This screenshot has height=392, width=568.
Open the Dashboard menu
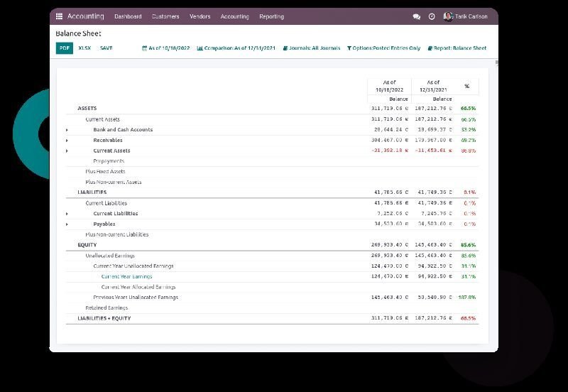128,16
